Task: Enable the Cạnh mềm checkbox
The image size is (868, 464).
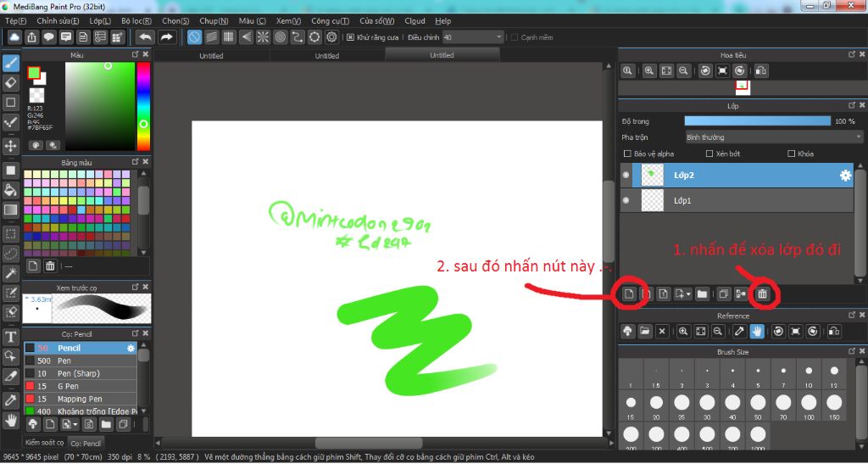Action: click(515, 37)
